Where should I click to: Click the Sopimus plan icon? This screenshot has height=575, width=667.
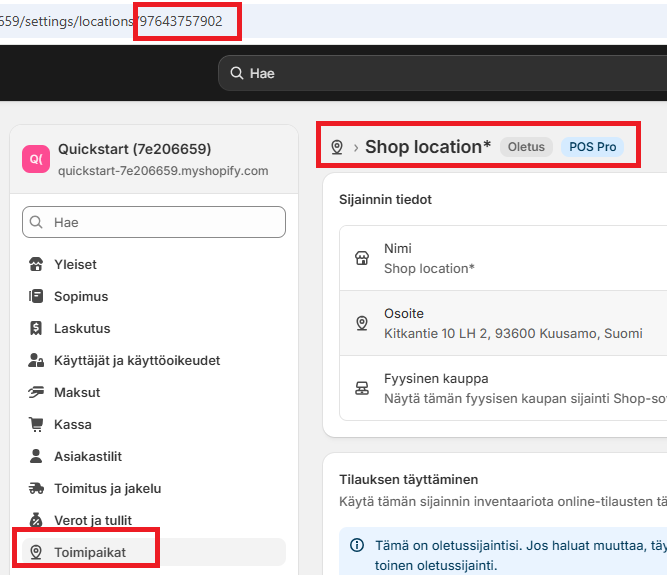37,297
